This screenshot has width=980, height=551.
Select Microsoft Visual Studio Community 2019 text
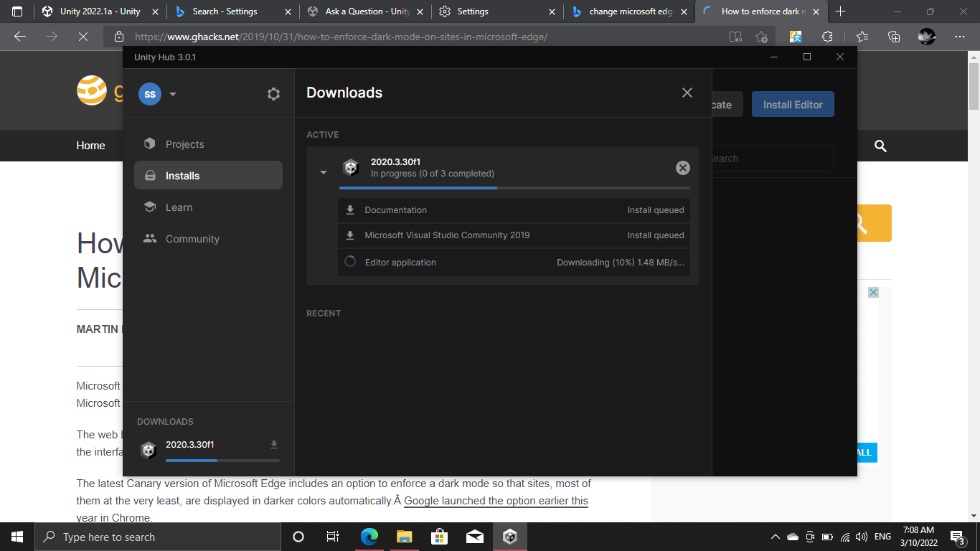point(447,235)
